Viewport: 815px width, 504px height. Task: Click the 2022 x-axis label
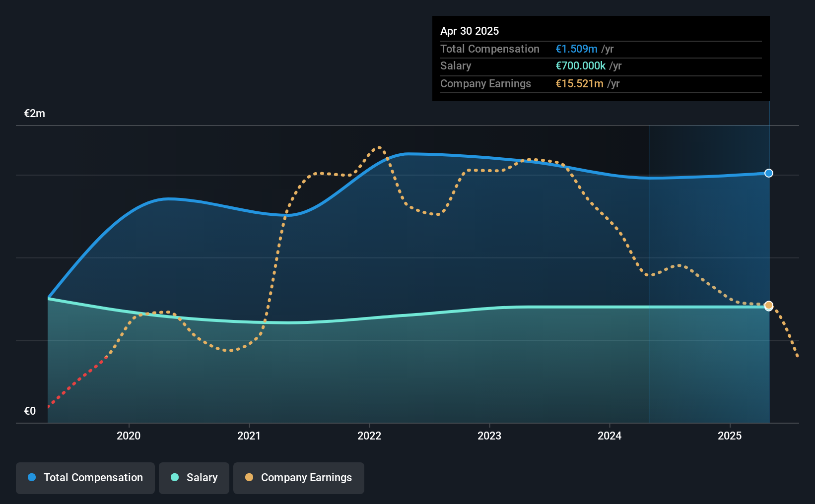(x=369, y=436)
